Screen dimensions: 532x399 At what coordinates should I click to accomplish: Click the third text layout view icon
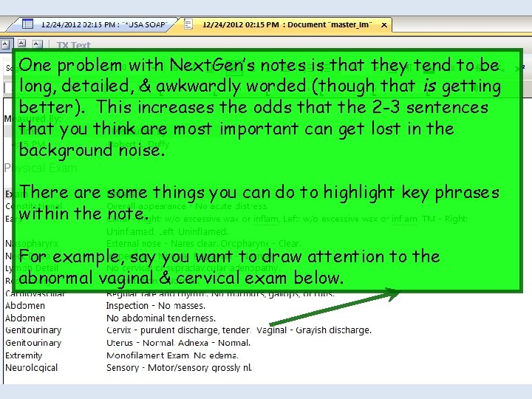38,44
